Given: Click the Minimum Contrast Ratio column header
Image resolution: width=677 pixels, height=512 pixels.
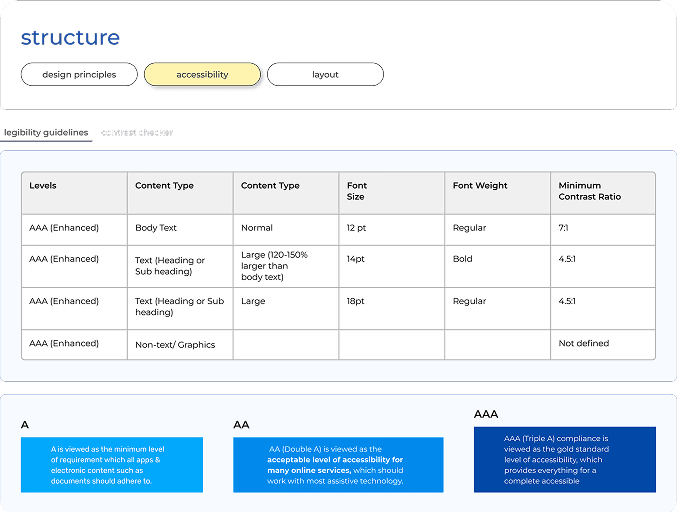Looking at the screenshot, I should tap(603, 193).
